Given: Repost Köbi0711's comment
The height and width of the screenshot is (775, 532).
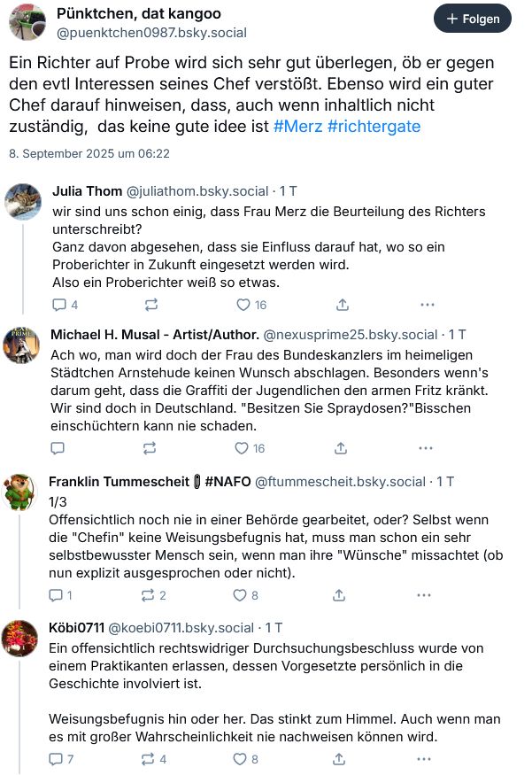Looking at the screenshot, I should click(x=151, y=759).
